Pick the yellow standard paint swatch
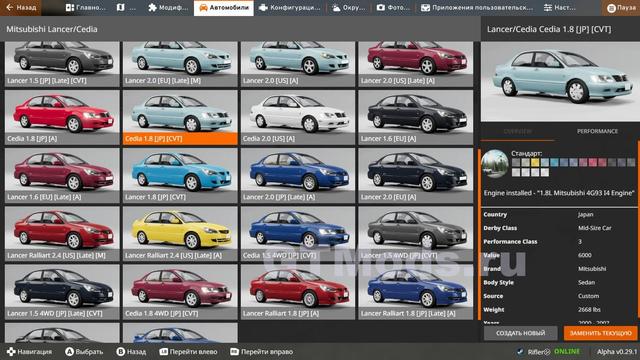Viewport: 640px width, 360px height. [x=535, y=162]
